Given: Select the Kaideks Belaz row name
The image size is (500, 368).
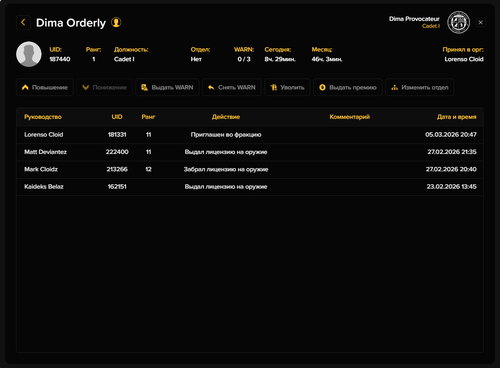Looking at the screenshot, I should (x=44, y=187).
